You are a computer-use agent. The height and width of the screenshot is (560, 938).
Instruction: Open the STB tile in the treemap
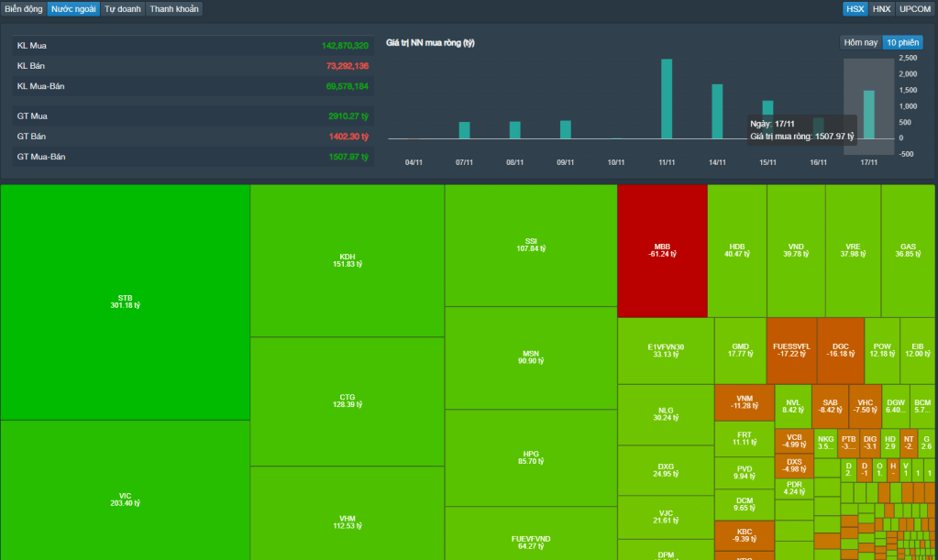click(x=126, y=302)
